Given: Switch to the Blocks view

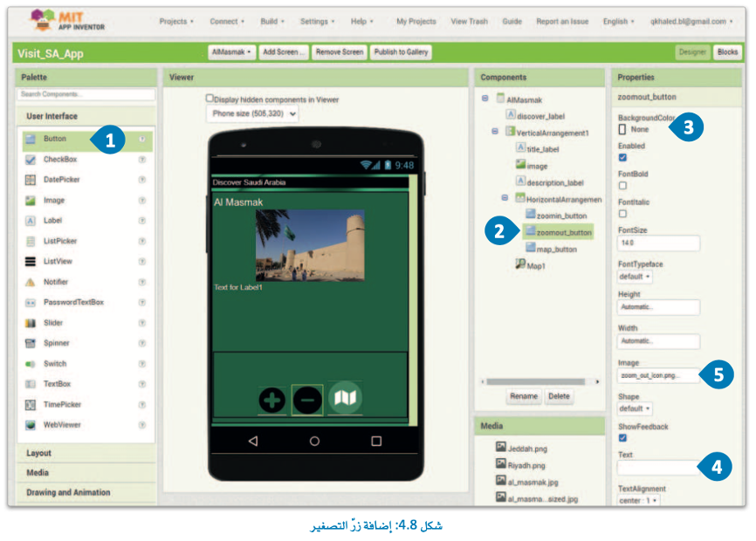Looking at the screenshot, I should coord(727,52).
